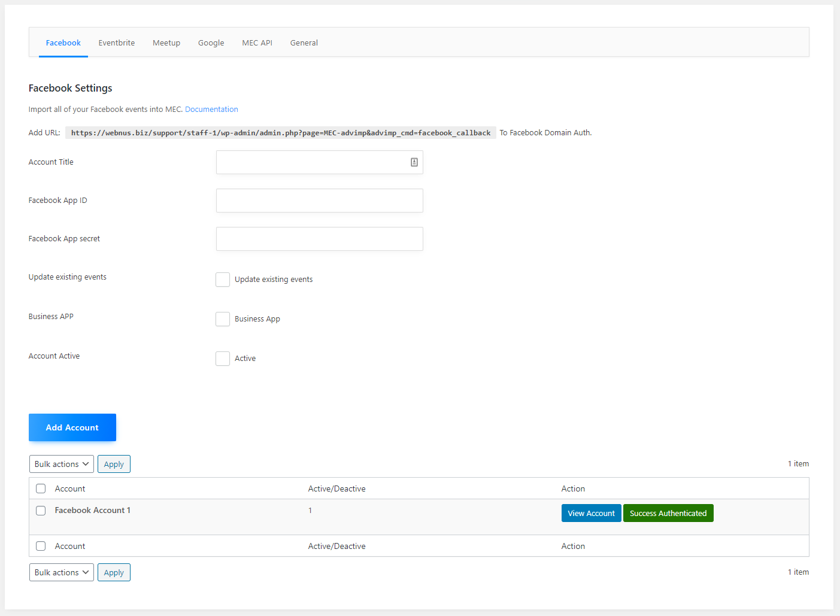Click the active status value 1
This screenshot has height=616, width=840.
(x=310, y=511)
